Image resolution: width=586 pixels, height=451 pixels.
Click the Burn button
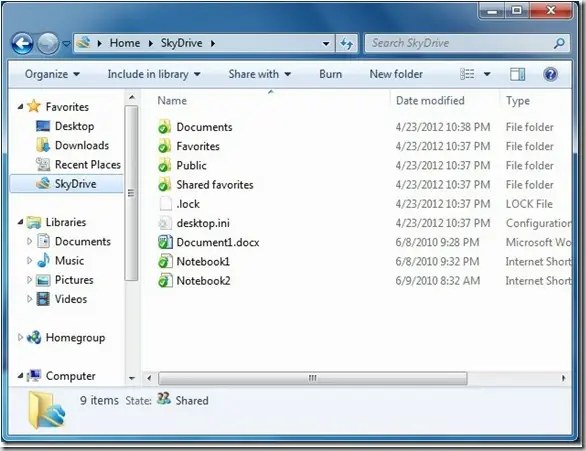pyautogui.click(x=330, y=74)
